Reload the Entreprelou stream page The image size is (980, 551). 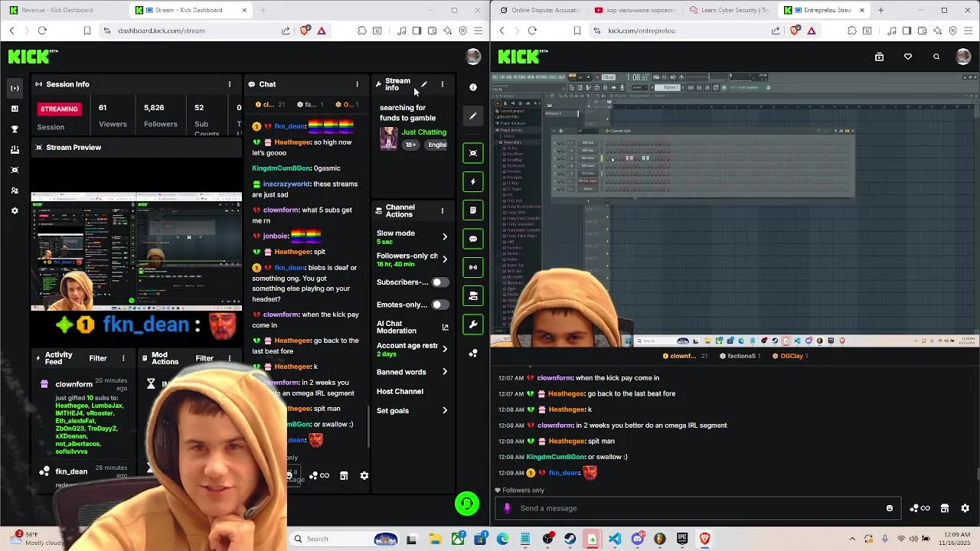[x=532, y=31]
